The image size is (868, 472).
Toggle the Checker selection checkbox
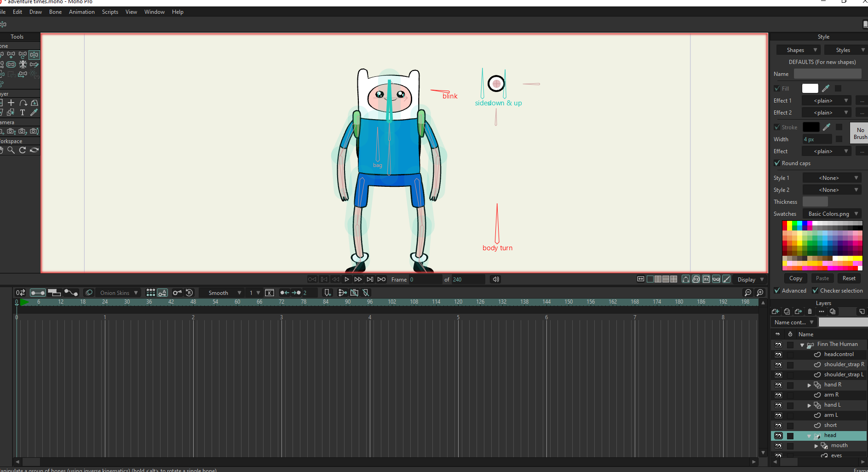point(816,291)
